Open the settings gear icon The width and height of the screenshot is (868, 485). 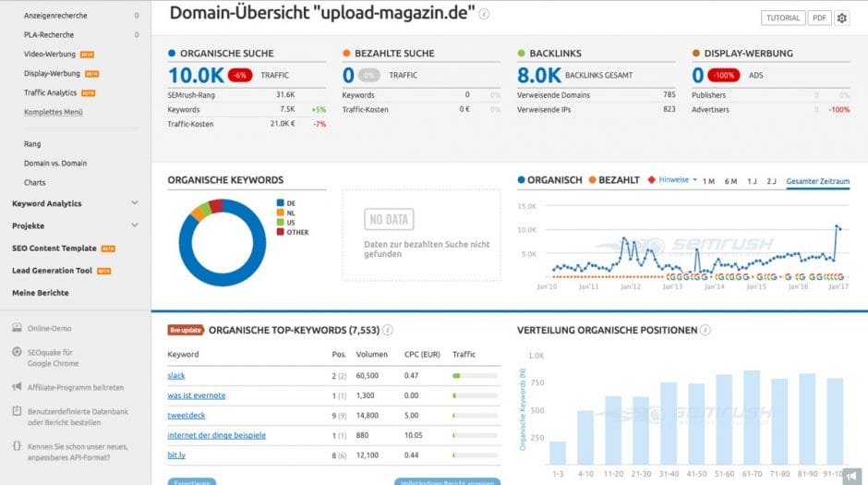(x=841, y=18)
